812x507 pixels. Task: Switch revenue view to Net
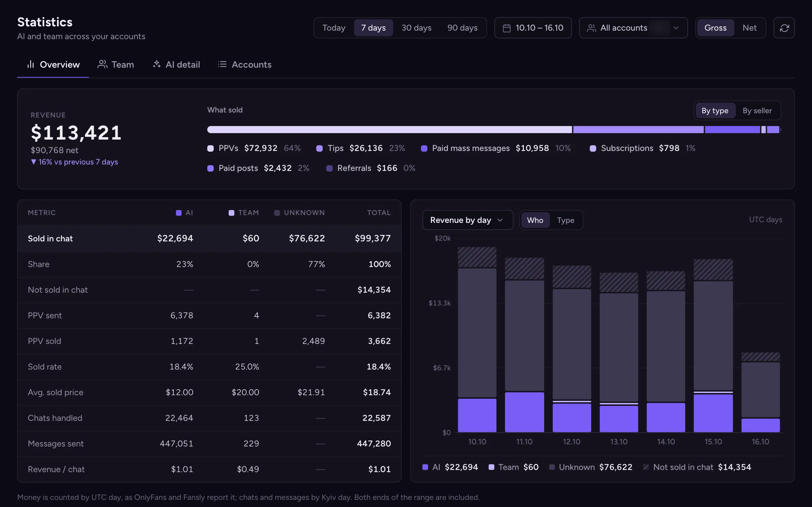pos(750,28)
